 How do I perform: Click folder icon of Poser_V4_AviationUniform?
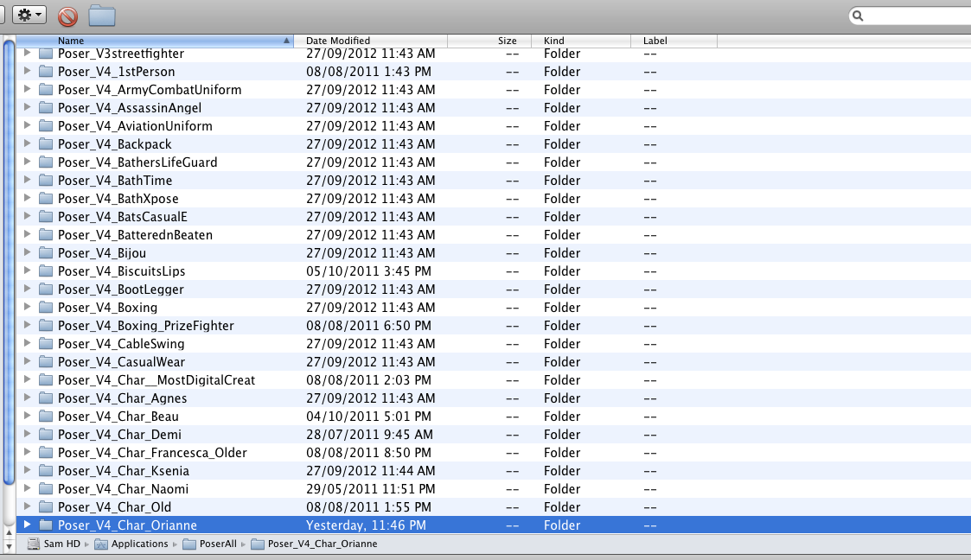[45, 125]
